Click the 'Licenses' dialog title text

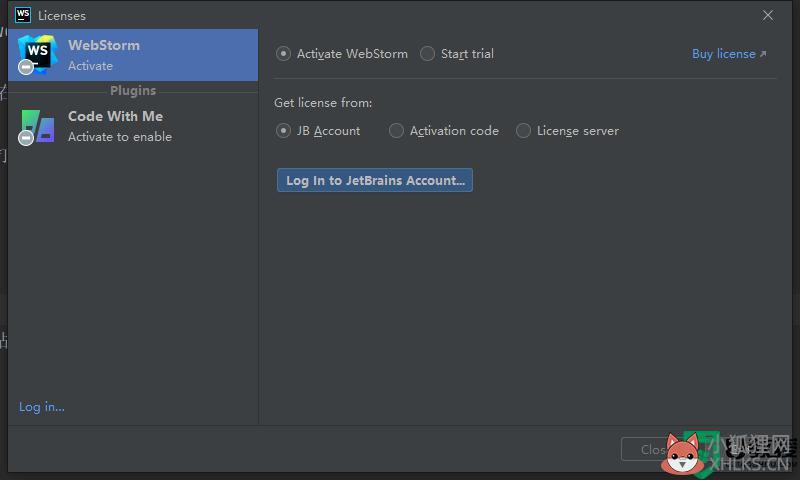pyautogui.click(x=62, y=16)
